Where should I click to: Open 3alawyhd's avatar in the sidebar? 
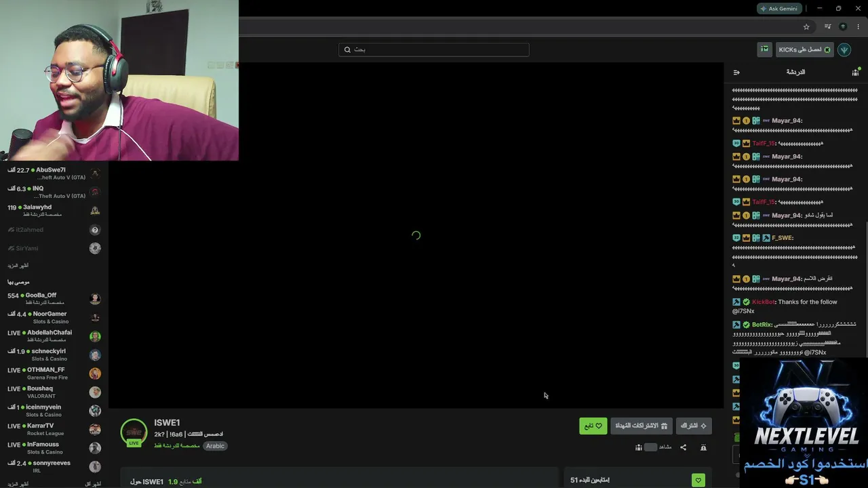coord(95,211)
